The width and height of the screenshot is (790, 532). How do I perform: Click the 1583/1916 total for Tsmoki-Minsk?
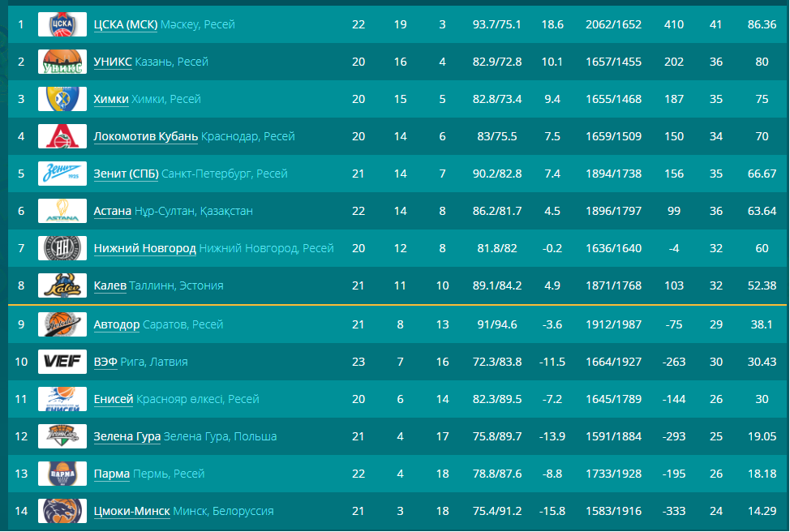(613, 511)
